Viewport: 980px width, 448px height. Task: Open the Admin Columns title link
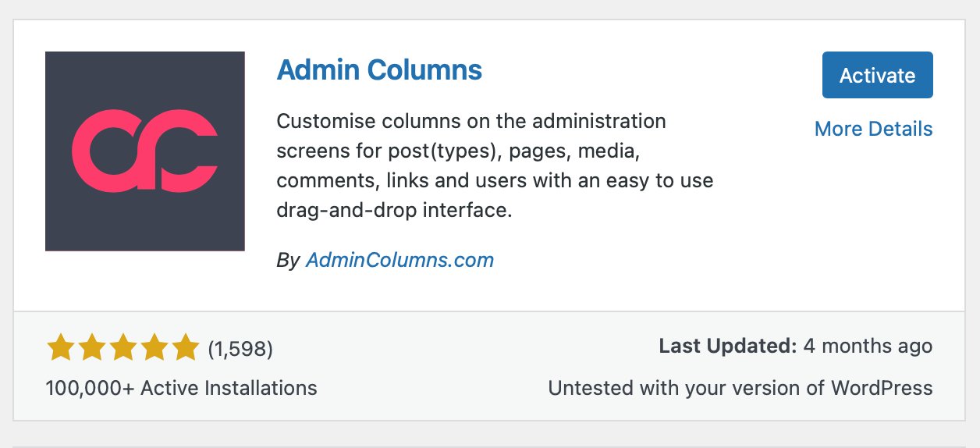pos(379,70)
